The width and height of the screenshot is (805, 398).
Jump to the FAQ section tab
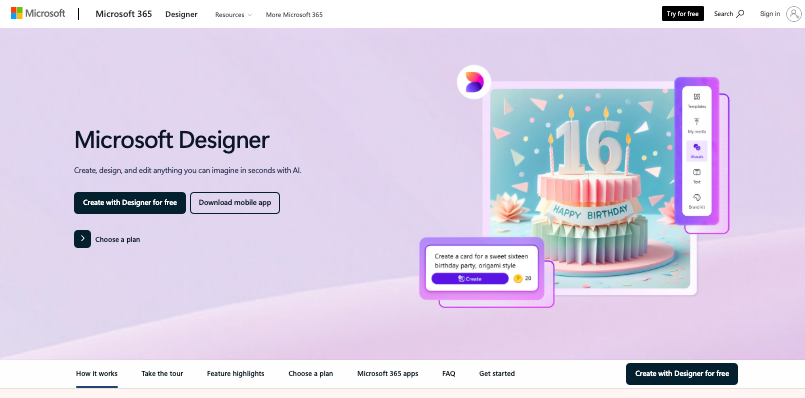pos(449,373)
